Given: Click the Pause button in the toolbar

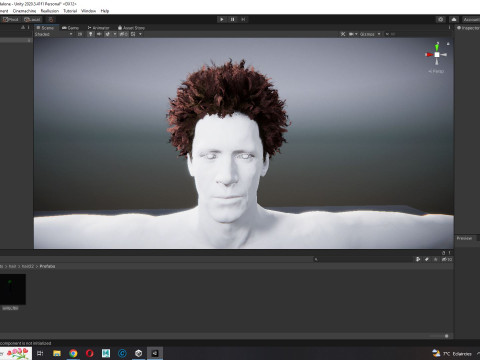Looking at the screenshot, I should (233, 19).
